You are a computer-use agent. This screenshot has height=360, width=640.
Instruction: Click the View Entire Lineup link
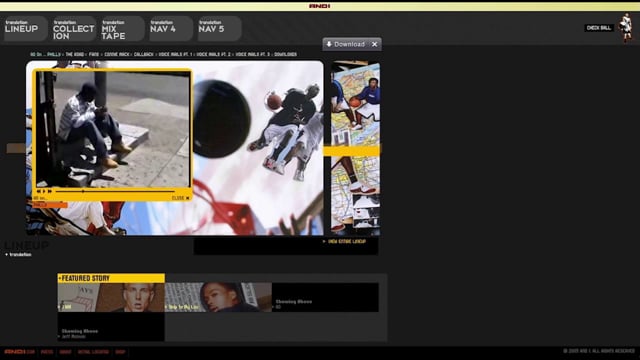click(x=347, y=242)
